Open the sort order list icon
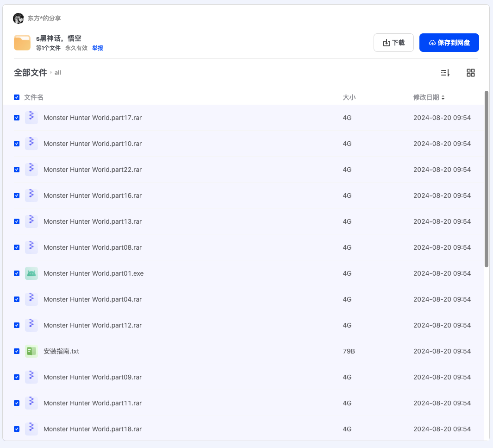This screenshot has height=448, width=493. pyautogui.click(x=445, y=73)
